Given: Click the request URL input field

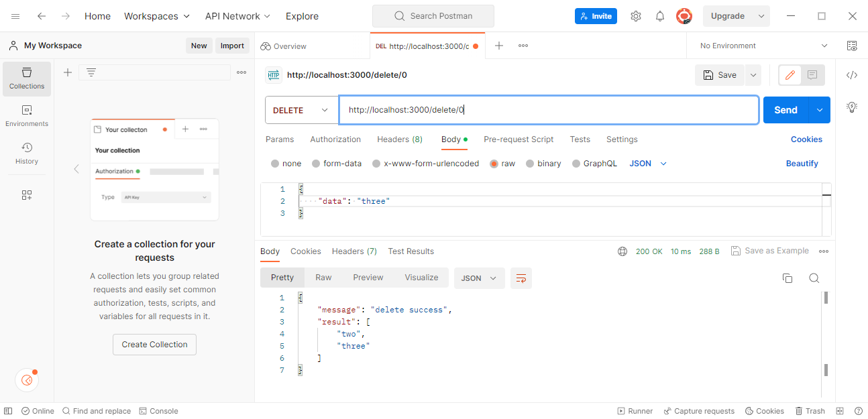Looking at the screenshot, I should [x=549, y=110].
